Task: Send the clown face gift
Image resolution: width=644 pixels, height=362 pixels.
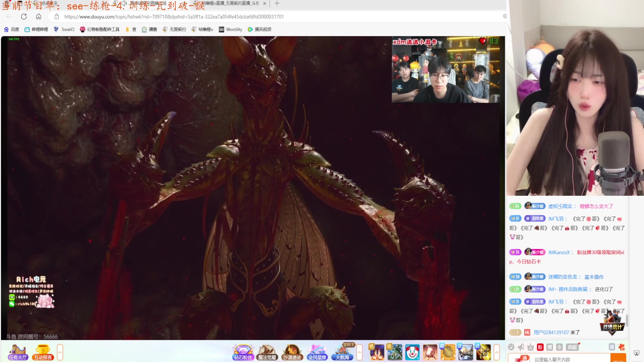Action: click(x=412, y=353)
